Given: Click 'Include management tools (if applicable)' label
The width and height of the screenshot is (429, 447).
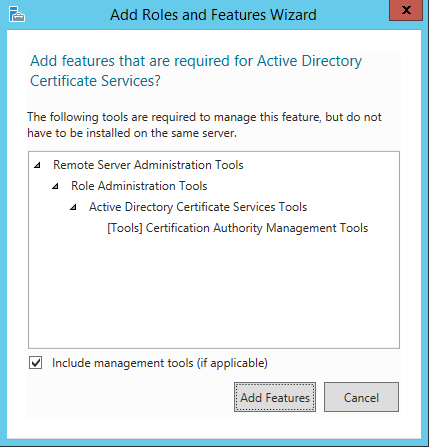Looking at the screenshot, I should (x=160, y=363).
